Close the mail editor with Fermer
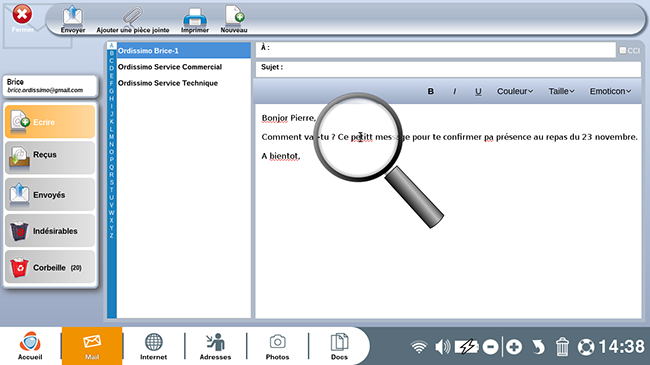This screenshot has width=650, height=365. (22, 19)
